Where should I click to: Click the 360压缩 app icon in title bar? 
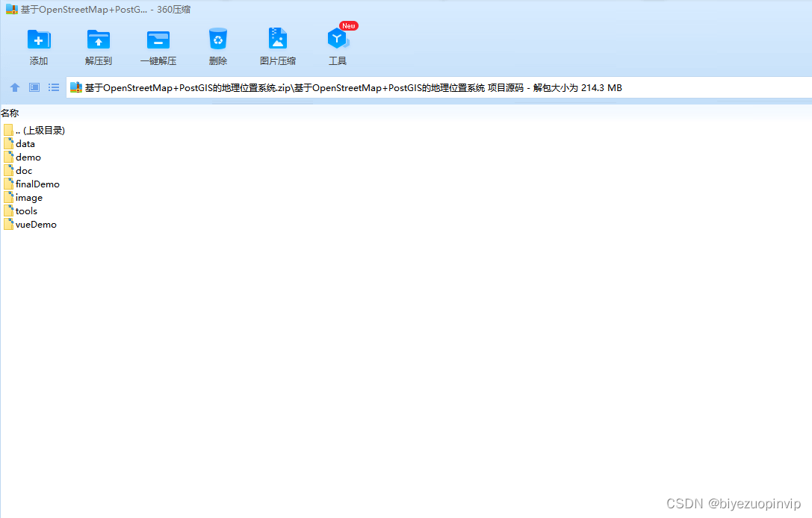pos(11,9)
